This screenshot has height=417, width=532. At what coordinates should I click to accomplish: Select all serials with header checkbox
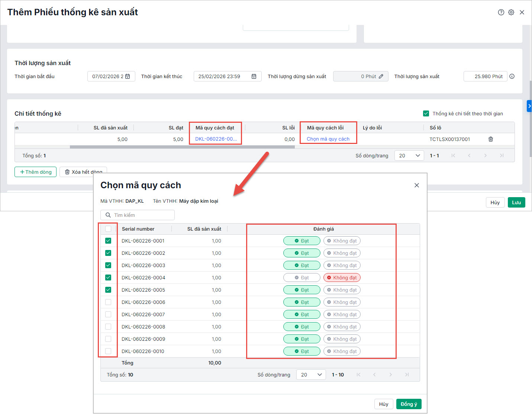pos(108,229)
